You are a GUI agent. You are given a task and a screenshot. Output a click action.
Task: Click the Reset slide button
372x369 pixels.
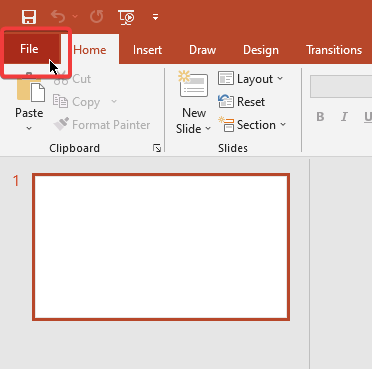(x=242, y=101)
